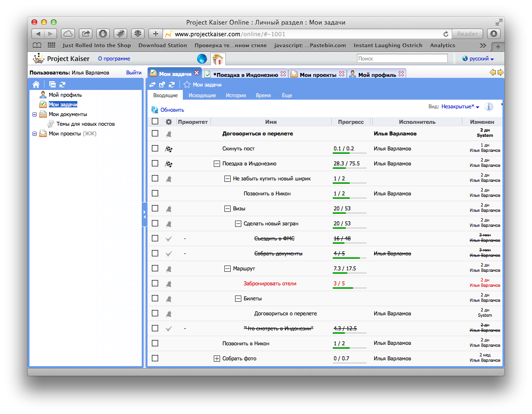Screen dimensions: 532x414
Task: Click the windows icon in sidebar toolbar
Action: 52,85
